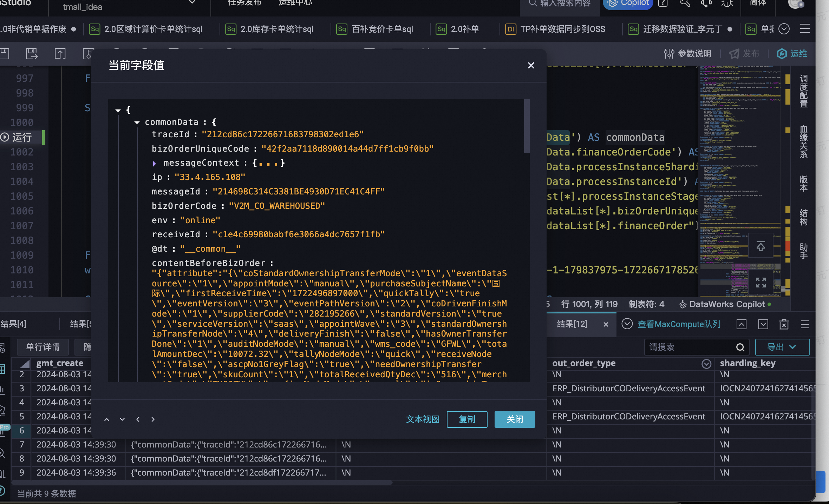This screenshot has height=504, width=829.
Task: Open 版本 version sidebar panel
Action: (804, 184)
